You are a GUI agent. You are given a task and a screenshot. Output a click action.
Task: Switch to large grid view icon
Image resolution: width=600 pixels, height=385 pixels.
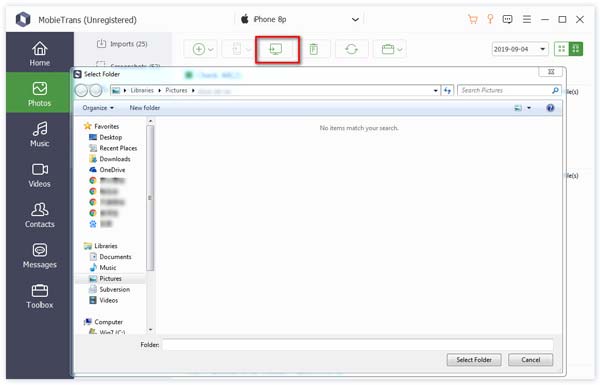click(x=576, y=49)
